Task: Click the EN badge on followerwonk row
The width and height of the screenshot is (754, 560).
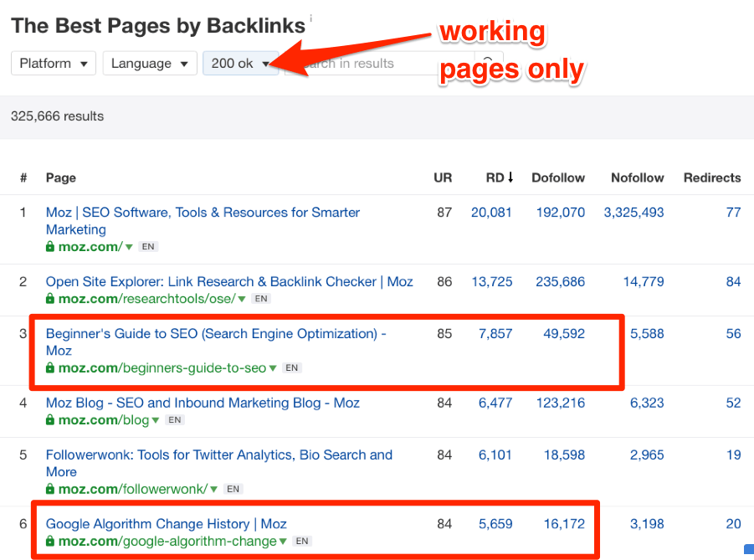Action: [233, 490]
